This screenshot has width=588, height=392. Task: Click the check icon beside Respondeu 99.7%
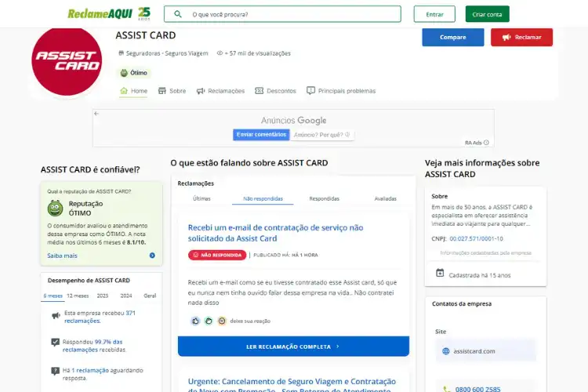[x=55, y=342]
